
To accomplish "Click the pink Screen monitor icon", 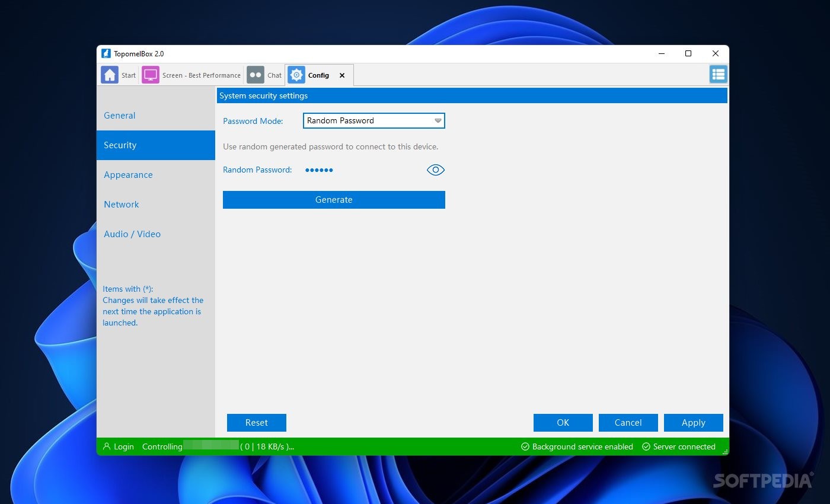I will point(151,75).
